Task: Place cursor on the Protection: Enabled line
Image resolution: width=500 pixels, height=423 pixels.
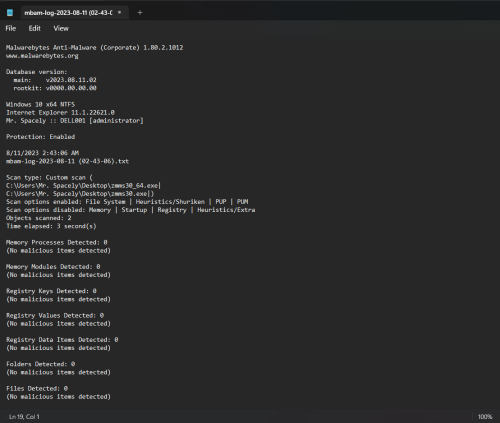Action: click(x=40, y=137)
